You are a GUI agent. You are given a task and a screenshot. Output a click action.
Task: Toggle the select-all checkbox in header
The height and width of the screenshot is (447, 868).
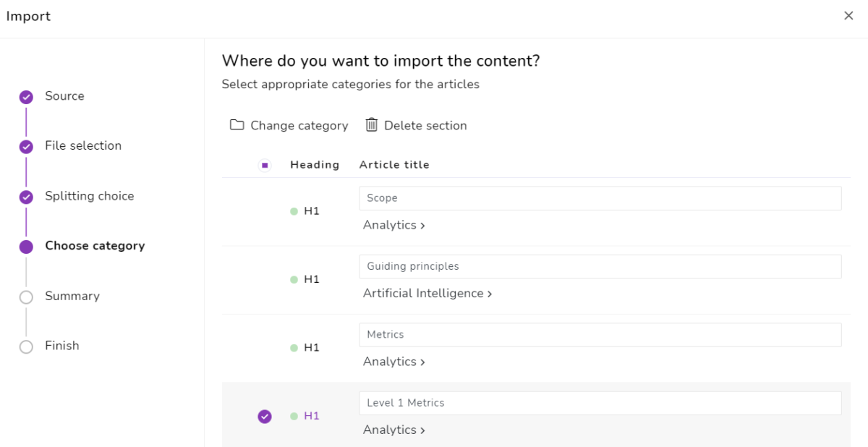(x=265, y=165)
